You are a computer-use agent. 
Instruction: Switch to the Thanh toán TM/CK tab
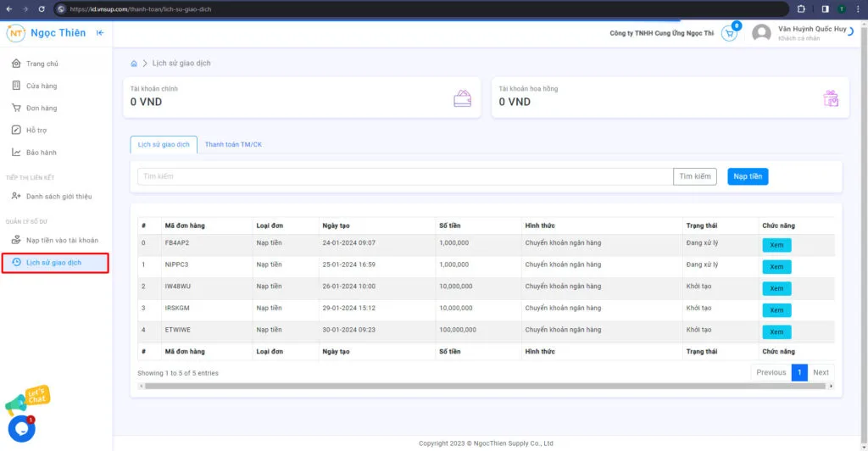tap(233, 145)
